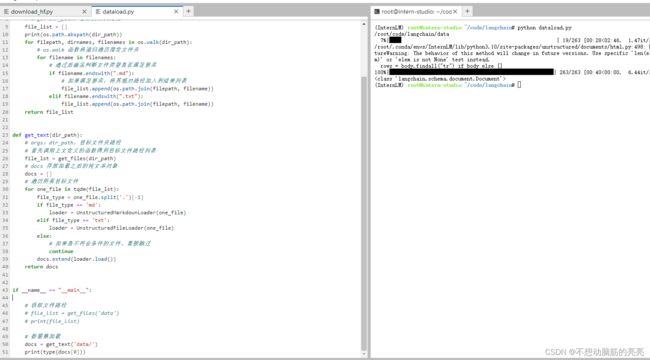Image resolution: width=650 pixels, height=360 pixels.
Task: Click terminal icon on root@intern-studio tab
Action: pos(377,12)
